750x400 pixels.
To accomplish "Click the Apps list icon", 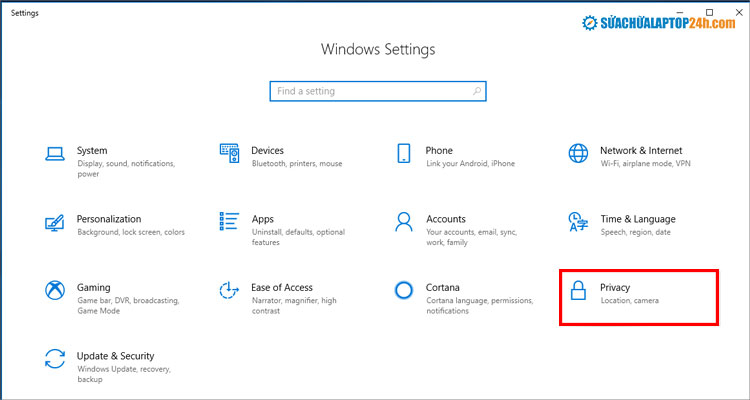I will point(229,221).
